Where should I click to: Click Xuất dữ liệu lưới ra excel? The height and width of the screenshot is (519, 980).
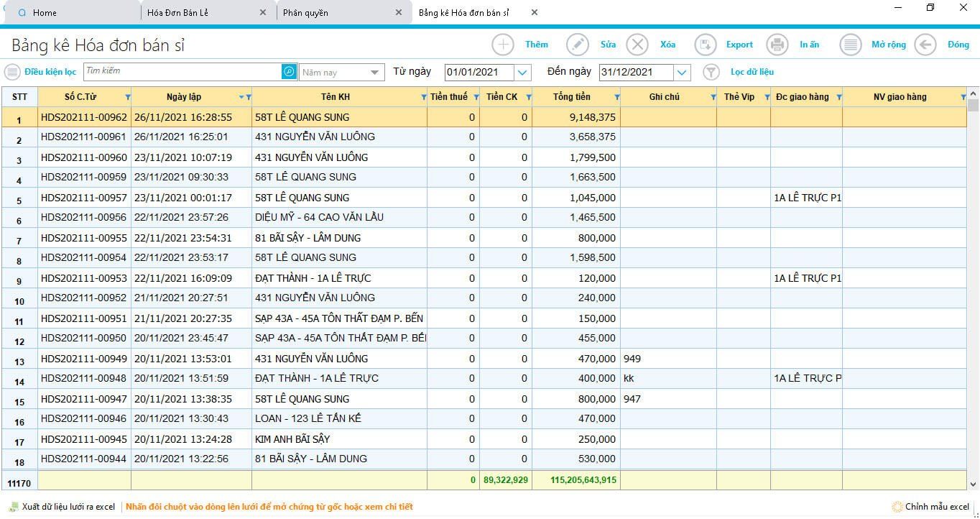point(68,507)
